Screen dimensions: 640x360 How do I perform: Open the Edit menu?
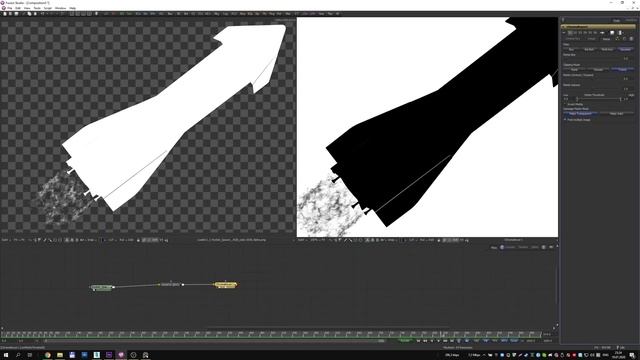pos(18,8)
